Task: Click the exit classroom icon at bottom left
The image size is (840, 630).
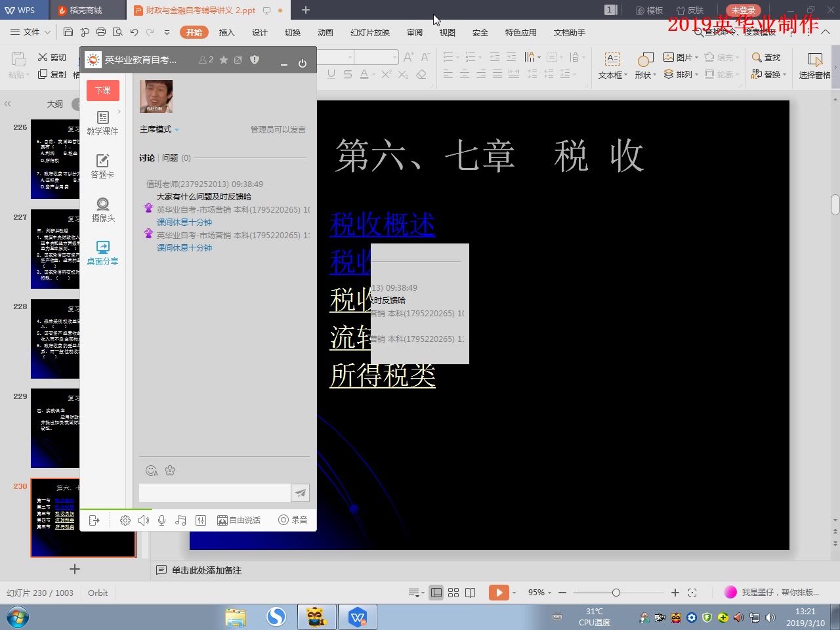Action: (x=94, y=520)
